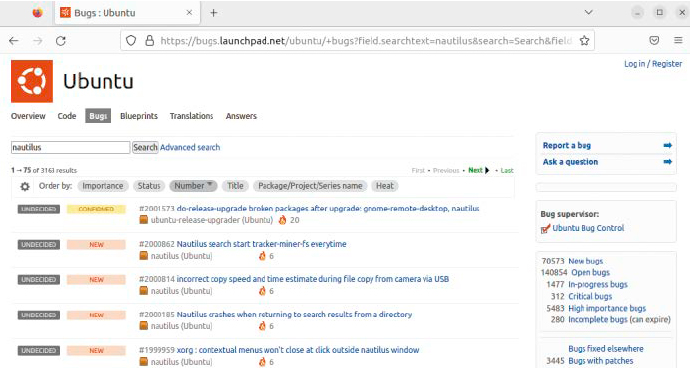Switch to the Code tab

(67, 116)
